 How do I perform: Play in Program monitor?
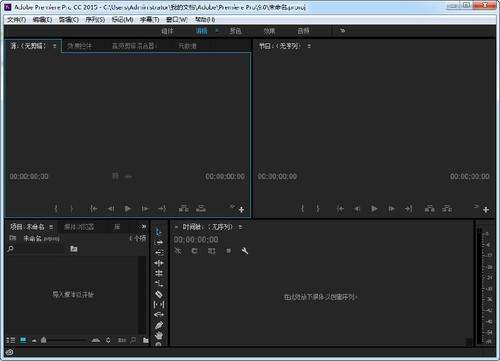point(374,209)
